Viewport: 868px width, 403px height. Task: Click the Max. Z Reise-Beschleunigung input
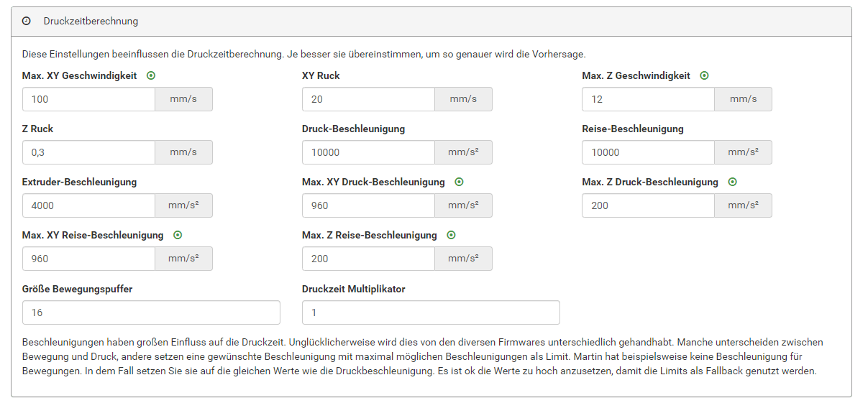(x=368, y=259)
